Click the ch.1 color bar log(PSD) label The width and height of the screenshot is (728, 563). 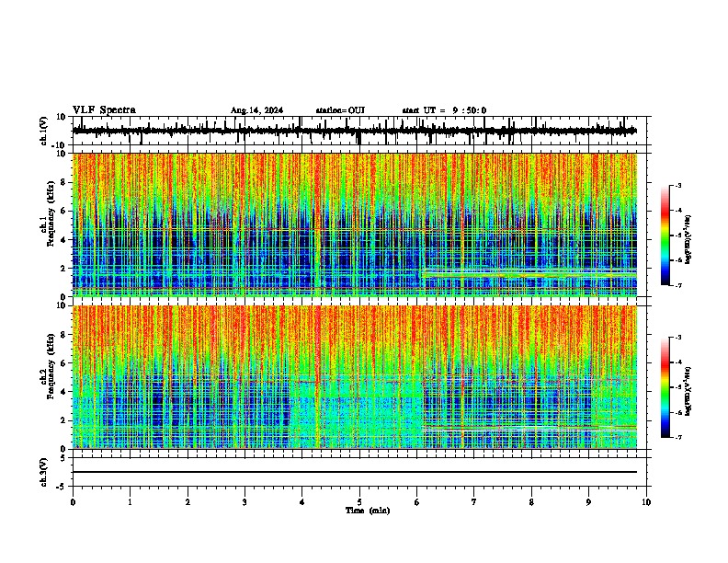688,239
